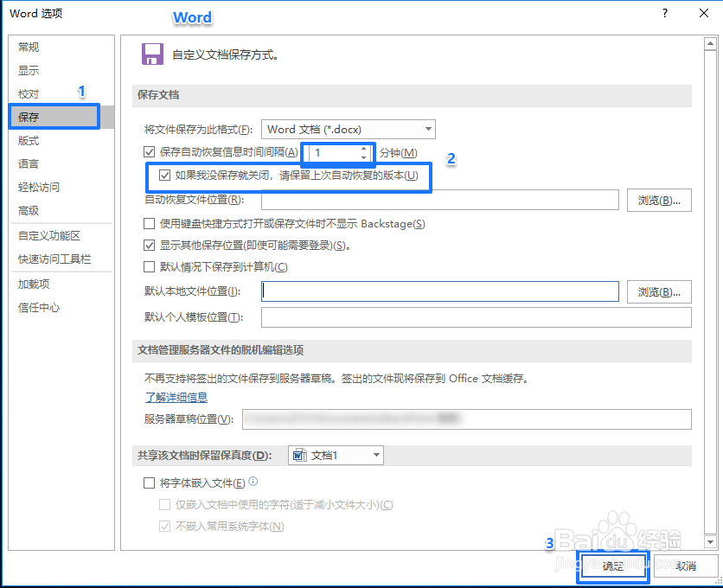Toggle 仅嵌入文档中使用的字符 checkbox
The height and width of the screenshot is (588, 723).
click(x=164, y=504)
